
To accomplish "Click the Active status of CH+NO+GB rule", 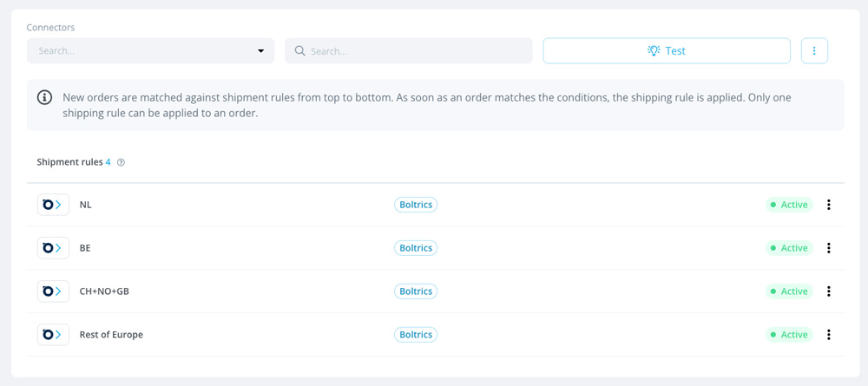I will pos(789,291).
